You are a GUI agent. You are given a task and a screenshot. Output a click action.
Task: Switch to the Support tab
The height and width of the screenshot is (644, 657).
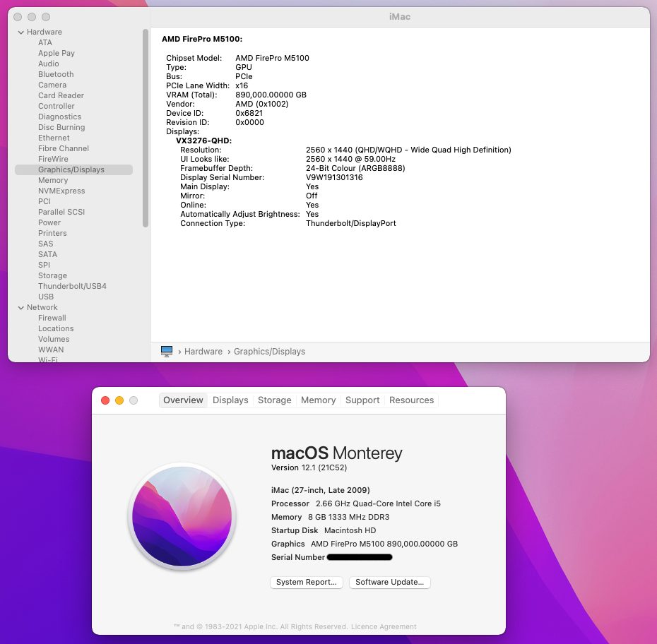362,400
